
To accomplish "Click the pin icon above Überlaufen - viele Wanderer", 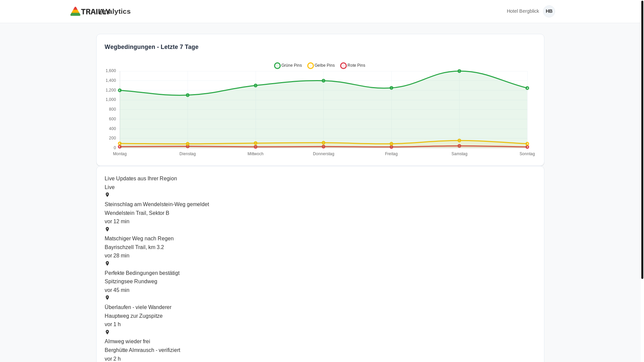I will coord(107,298).
